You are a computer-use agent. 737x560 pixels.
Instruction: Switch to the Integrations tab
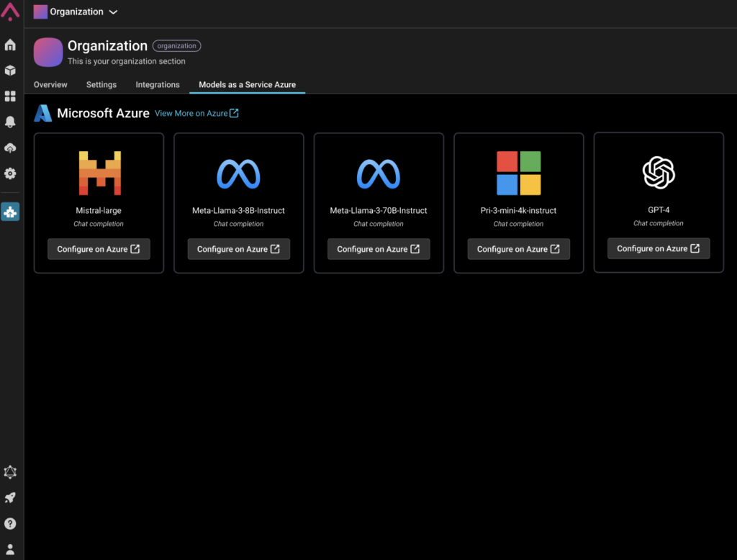pos(157,84)
